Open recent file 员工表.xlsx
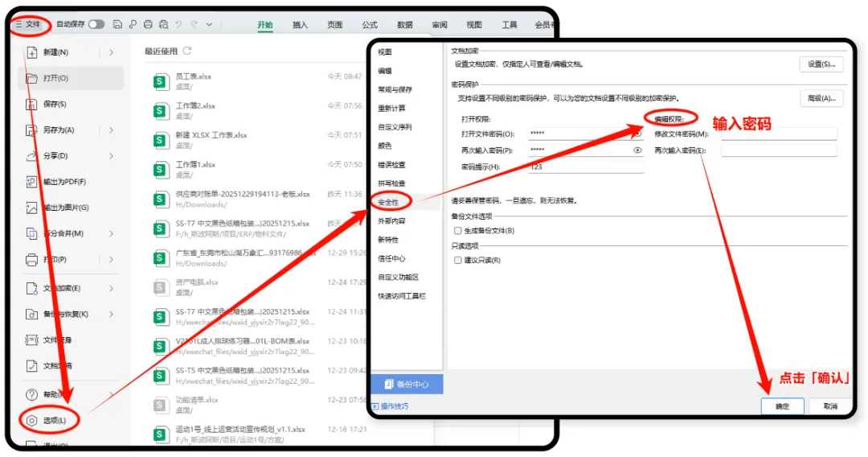Screen dimensions: 868x457 [257, 81]
